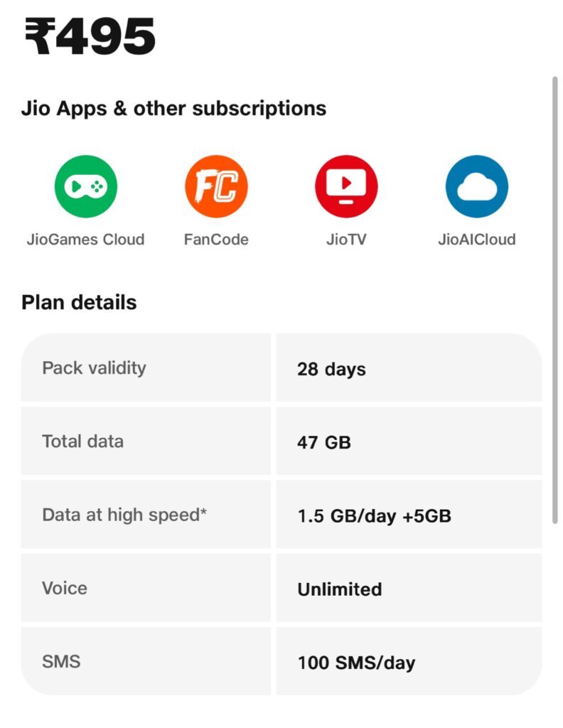
Task: Select the 'Jio Apps & other subscriptions' heading
Action: coord(173,109)
